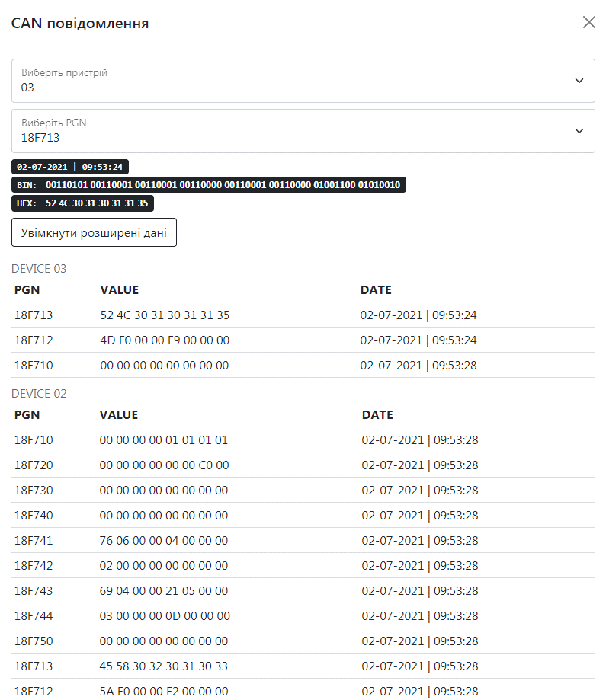Select the BIN binary value badge

click(208, 185)
